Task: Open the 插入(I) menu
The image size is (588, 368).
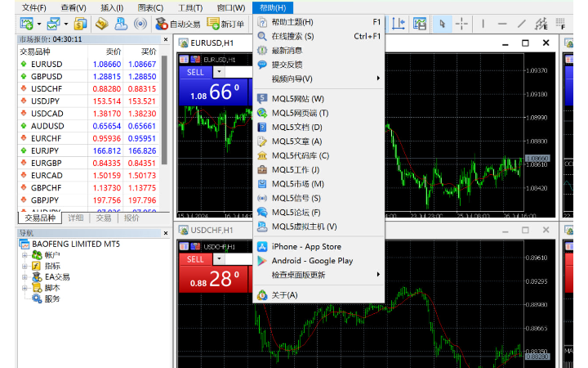Action: pyautogui.click(x=112, y=8)
